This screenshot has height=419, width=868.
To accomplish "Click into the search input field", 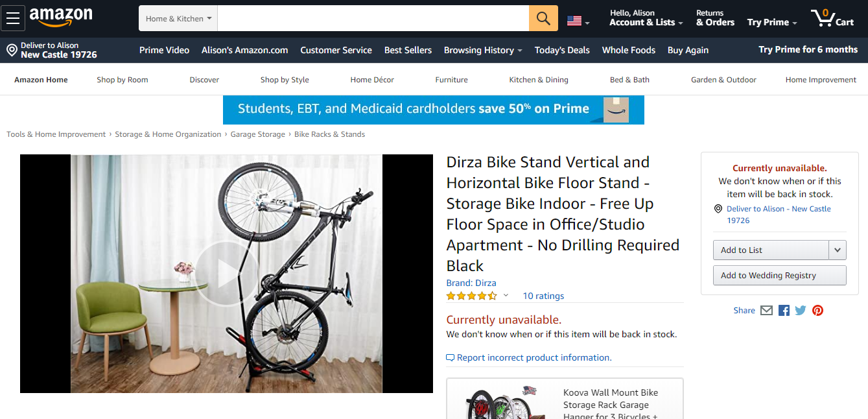I will click(373, 18).
